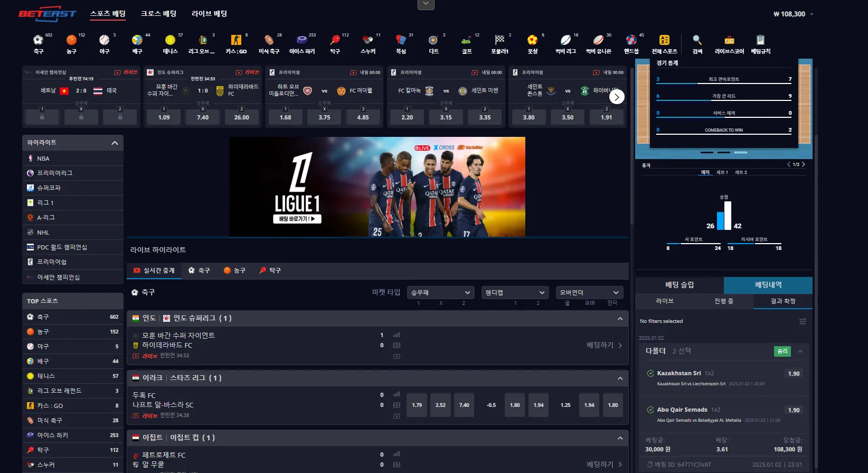Open the 검색 magnifier search icon
868x473 pixels.
[x=697, y=40]
